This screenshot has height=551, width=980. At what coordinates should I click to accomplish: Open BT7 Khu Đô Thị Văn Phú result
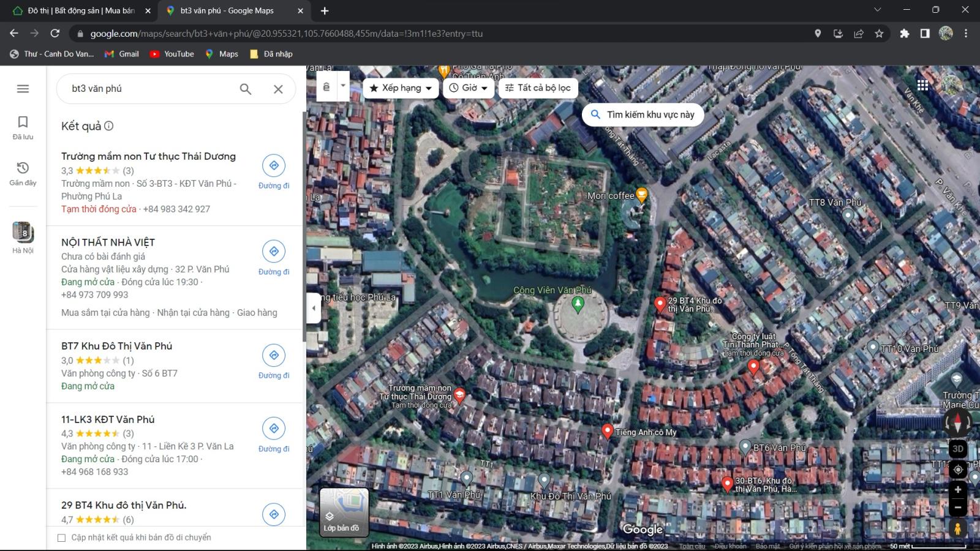[x=116, y=346]
